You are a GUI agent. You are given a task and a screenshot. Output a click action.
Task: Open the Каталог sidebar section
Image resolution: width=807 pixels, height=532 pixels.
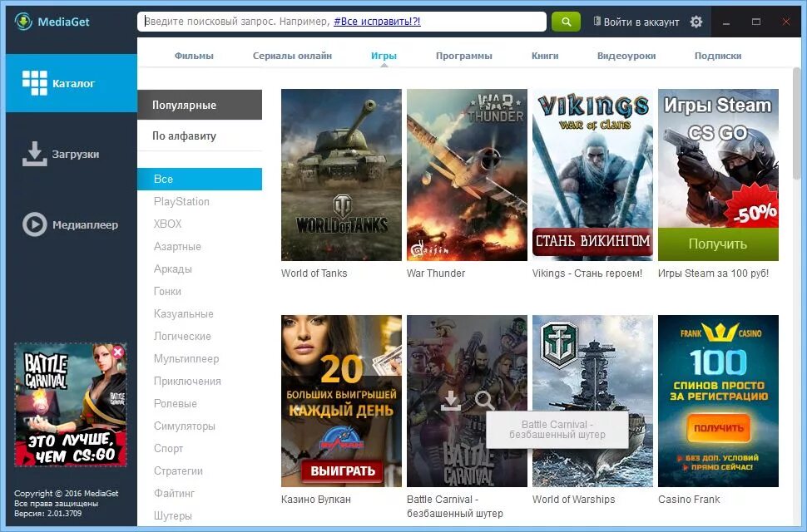pyautogui.click(x=72, y=83)
